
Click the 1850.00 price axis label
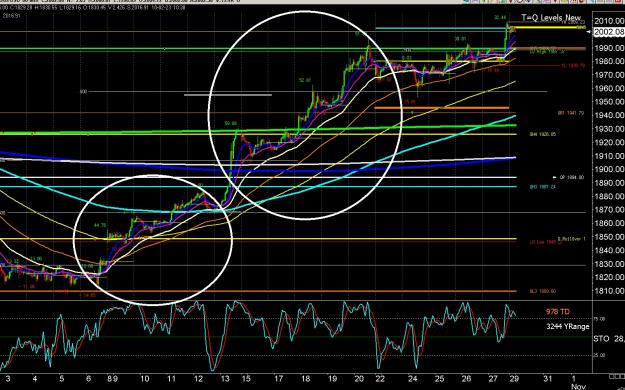pyautogui.click(x=609, y=237)
